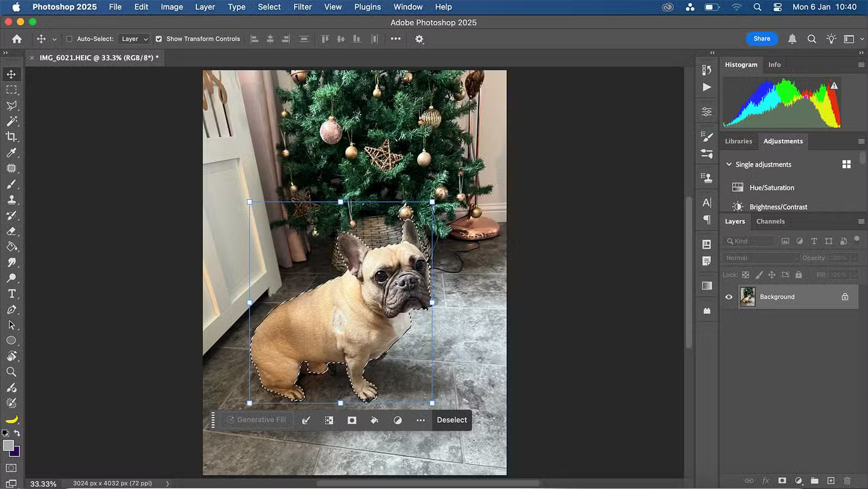
Task: Switch to the Channels tab
Action: pyautogui.click(x=770, y=221)
